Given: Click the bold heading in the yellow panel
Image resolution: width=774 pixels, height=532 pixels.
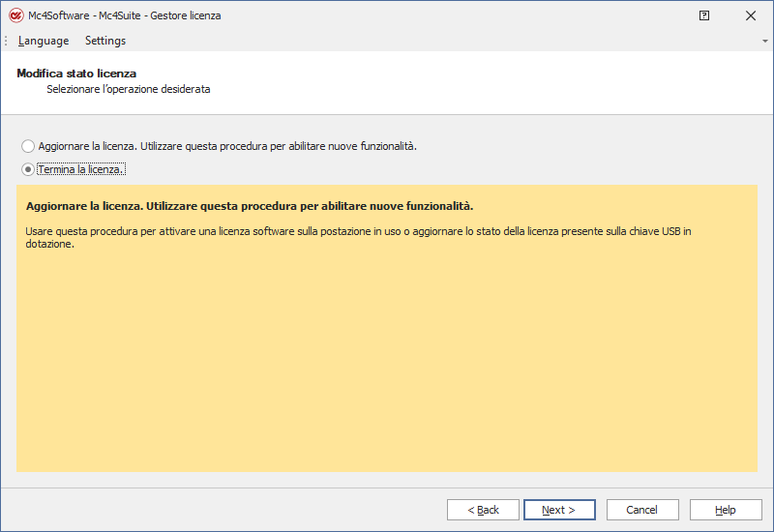Looking at the screenshot, I should pos(250,207).
